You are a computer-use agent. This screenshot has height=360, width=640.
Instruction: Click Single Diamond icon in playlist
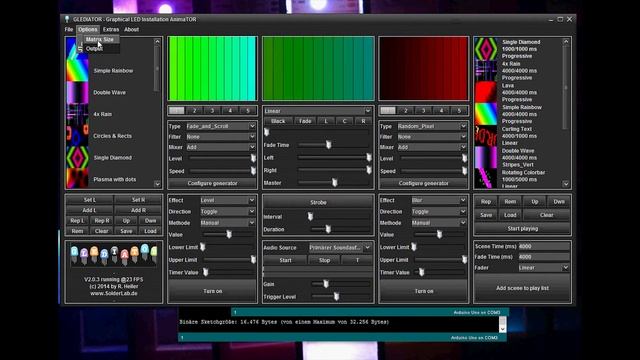(486, 49)
